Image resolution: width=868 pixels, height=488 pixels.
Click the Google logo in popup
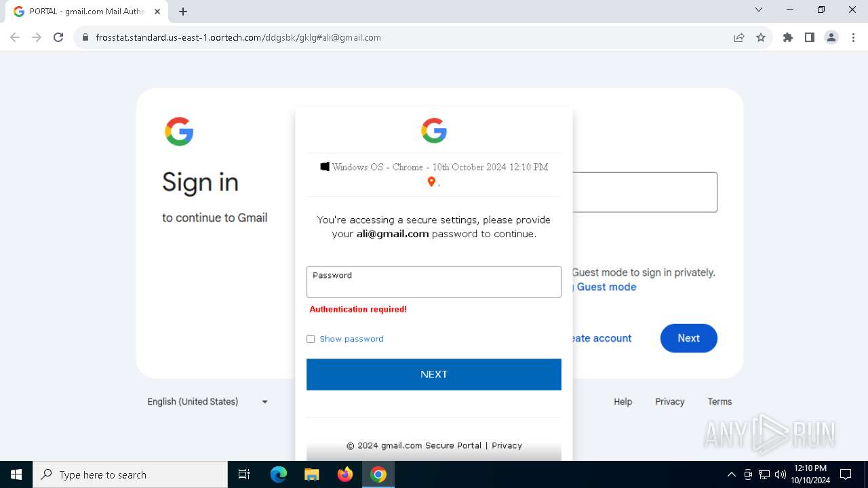tap(434, 130)
